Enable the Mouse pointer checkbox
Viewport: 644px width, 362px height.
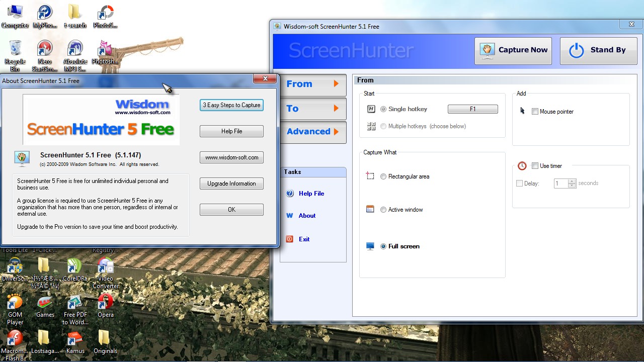[535, 112]
